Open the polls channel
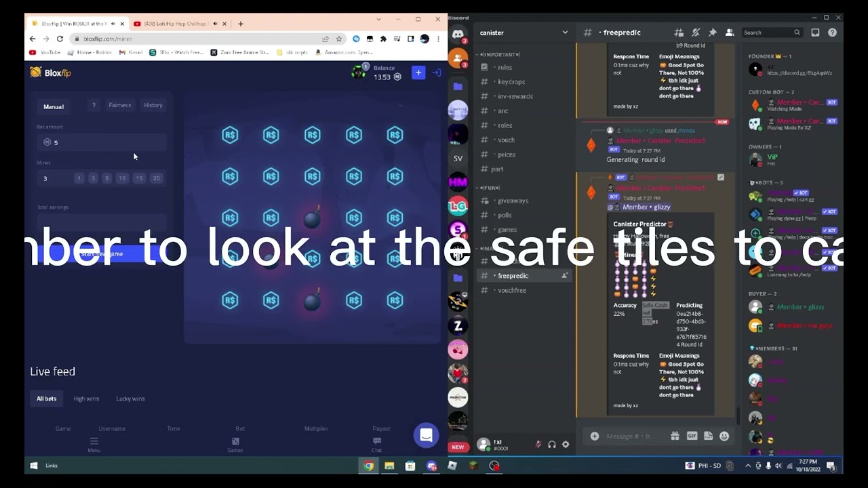The image size is (868, 488). 505,215
